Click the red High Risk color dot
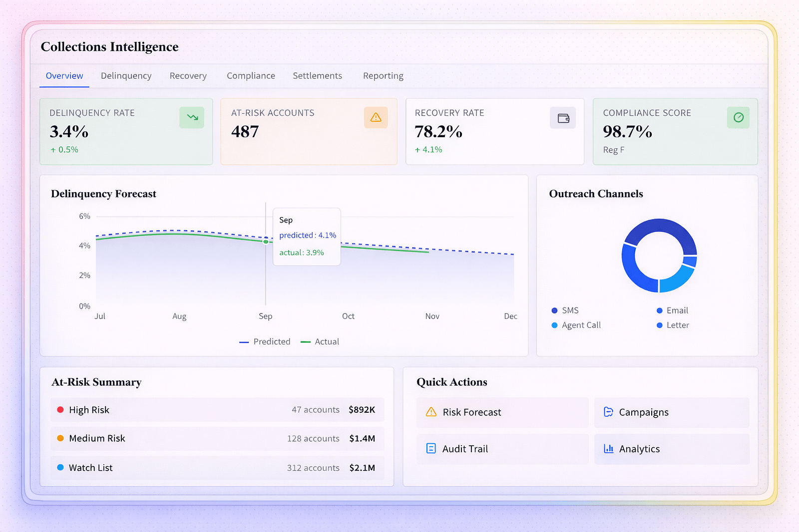The height and width of the screenshot is (532, 799). click(60, 410)
